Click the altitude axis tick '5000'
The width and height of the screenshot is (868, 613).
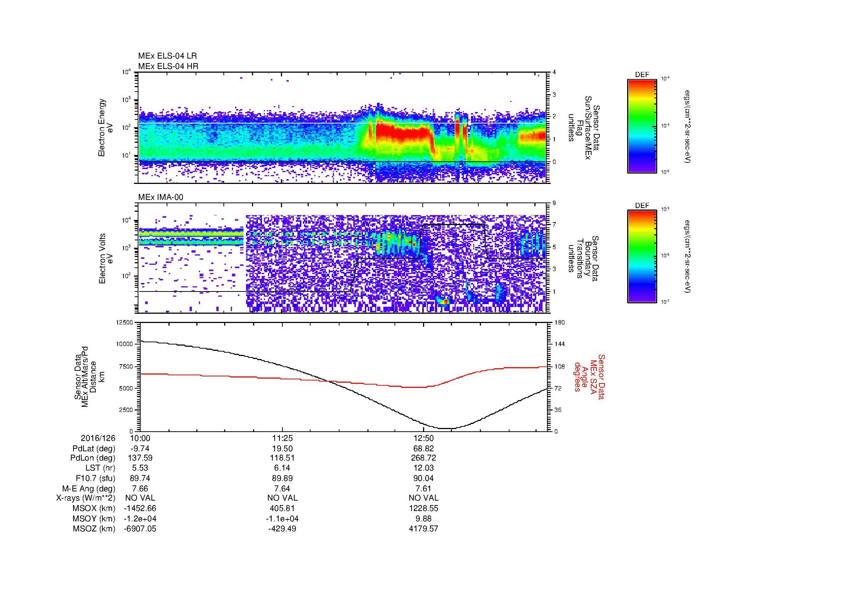click(x=127, y=388)
